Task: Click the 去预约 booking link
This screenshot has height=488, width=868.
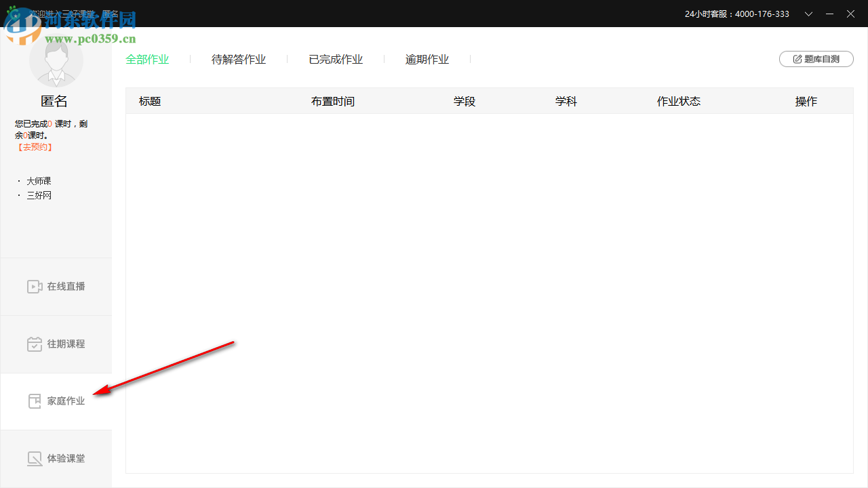Action: pos(35,147)
